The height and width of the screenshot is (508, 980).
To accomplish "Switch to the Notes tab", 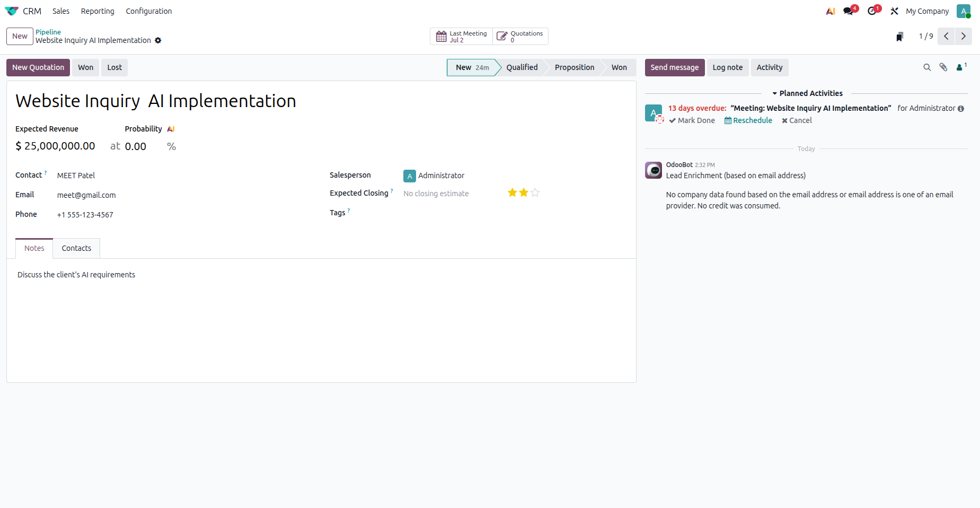I will coord(34,248).
